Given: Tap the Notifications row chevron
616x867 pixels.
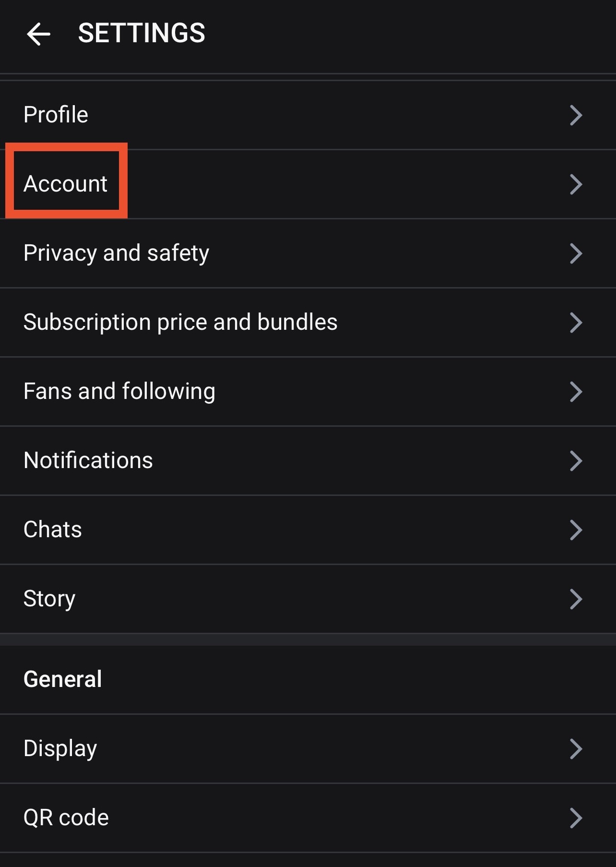Looking at the screenshot, I should coord(576,461).
